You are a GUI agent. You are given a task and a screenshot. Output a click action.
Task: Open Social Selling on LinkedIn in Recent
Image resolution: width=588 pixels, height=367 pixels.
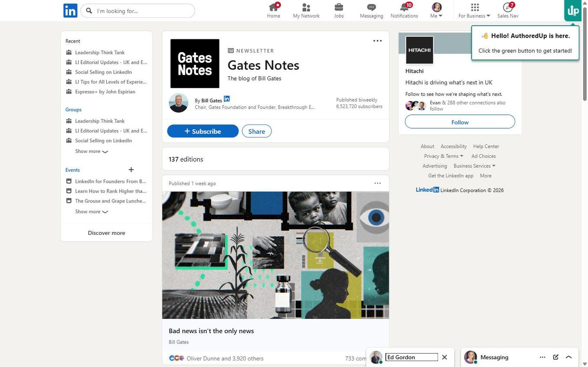coord(103,72)
